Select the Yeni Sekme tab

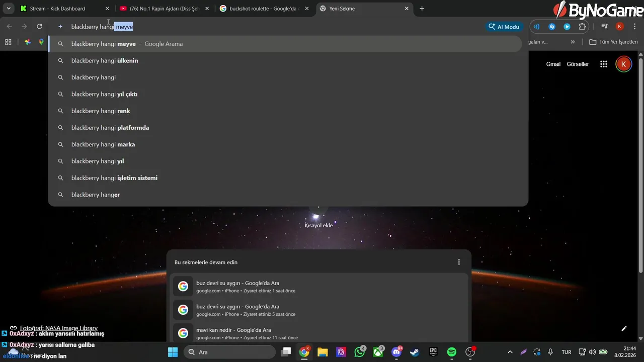click(x=365, y=9)
